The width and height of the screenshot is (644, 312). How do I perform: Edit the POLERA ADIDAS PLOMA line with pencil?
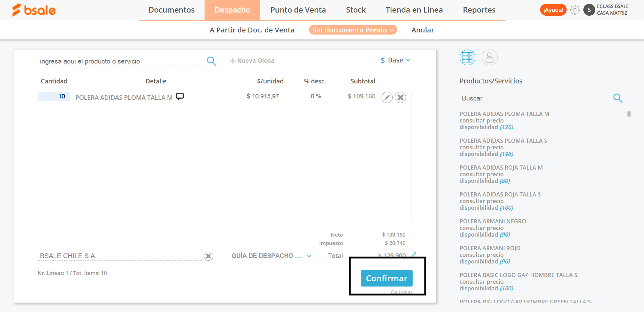[387, 97]
